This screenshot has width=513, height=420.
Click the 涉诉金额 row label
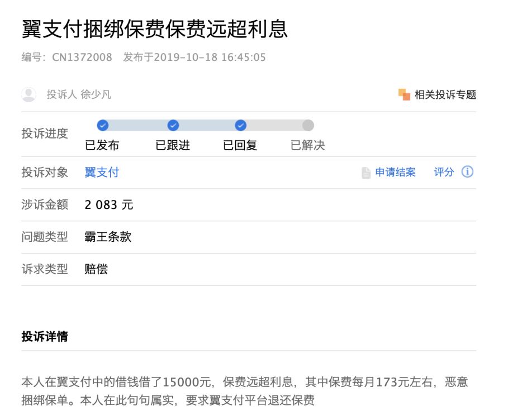pos(45,205)
